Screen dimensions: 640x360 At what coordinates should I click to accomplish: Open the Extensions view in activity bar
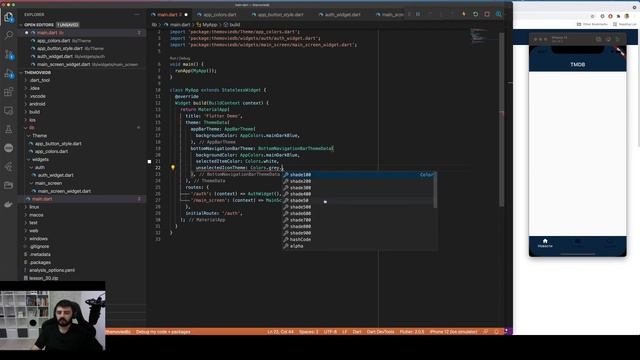pyautogui.click(x=9, y=92)
